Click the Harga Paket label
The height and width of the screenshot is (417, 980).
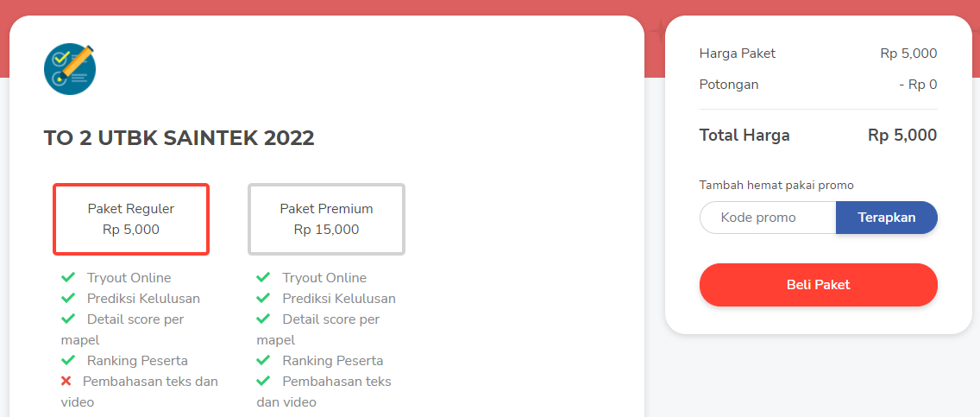point(737,54)
